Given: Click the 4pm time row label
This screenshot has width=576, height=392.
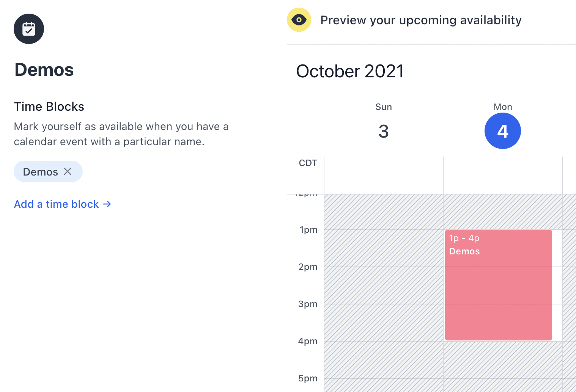Looking at the screenshot, I should [x=308, y=341].
